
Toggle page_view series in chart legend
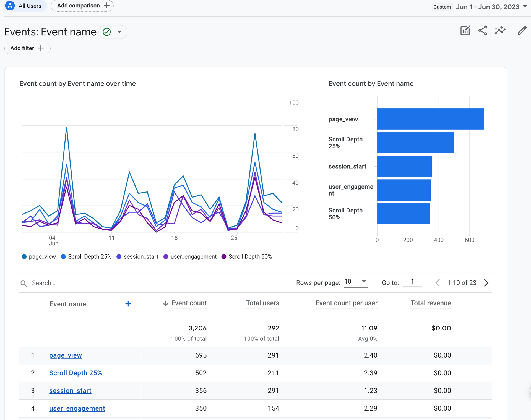(39, 257)
